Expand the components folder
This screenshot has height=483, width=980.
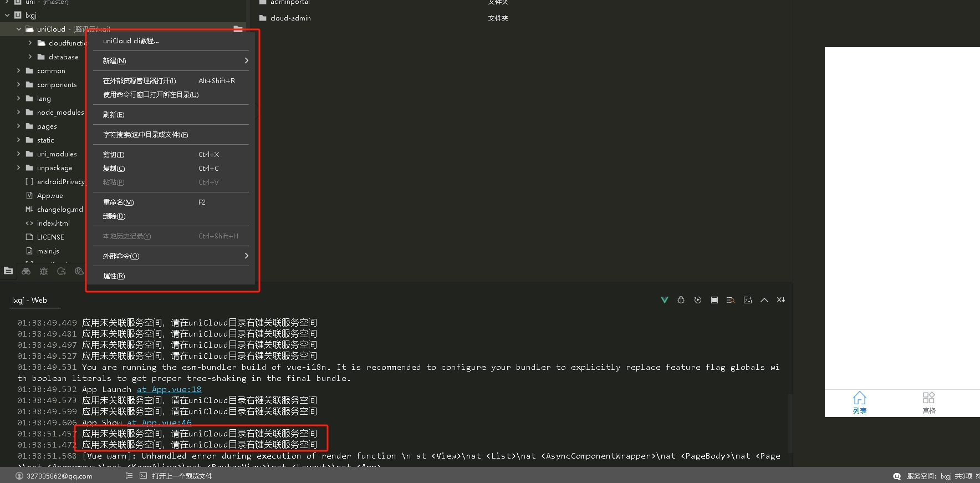click(18, 85)
